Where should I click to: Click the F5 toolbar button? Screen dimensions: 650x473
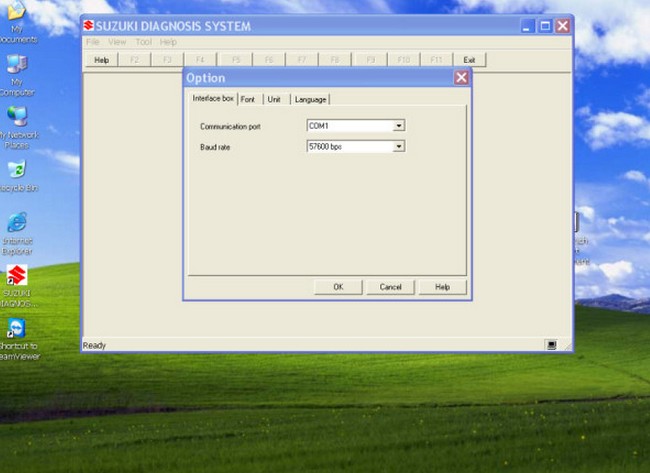click(x=236, y=60)
